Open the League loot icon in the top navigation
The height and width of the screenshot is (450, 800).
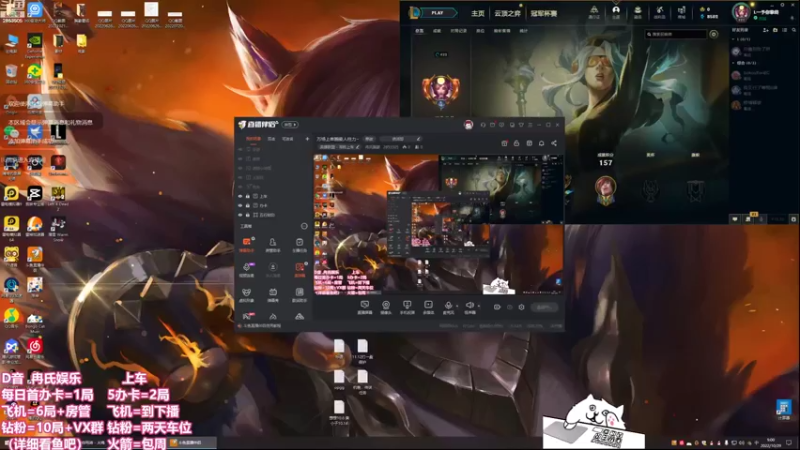[660, 12]
